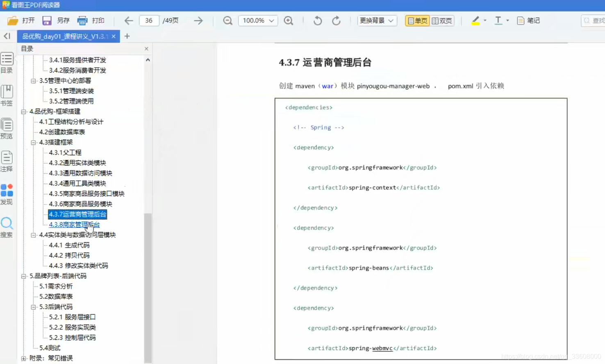
Task: Go to previous page arrow
Action: (x=129, y=20)
